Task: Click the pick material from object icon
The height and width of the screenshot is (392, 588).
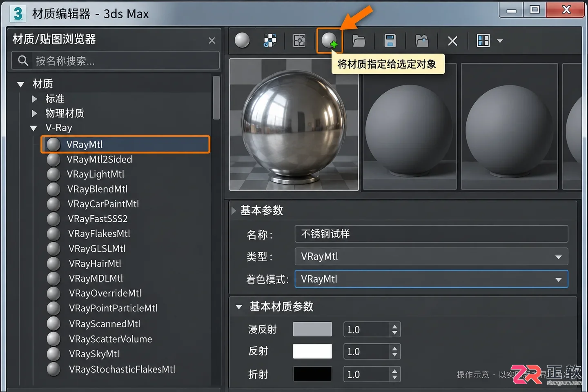Action: 299,40
